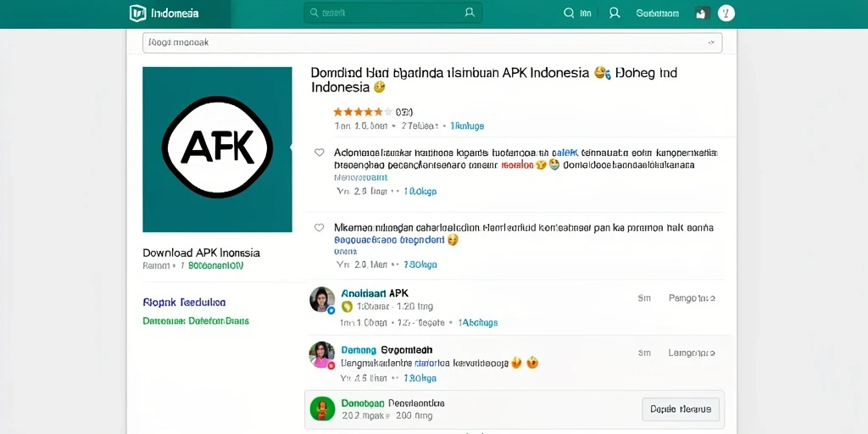Screen dimensions: 868x434
Task: Click the 'Pemgo ta:e' action beside Anolriaari
Action: point(692,298)
